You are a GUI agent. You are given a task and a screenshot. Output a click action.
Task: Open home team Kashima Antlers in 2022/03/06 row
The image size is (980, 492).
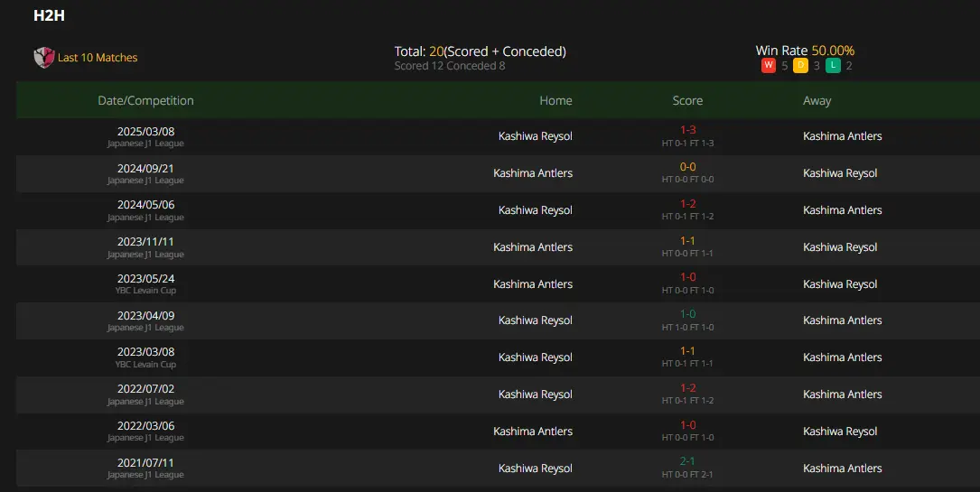point(533,432)
